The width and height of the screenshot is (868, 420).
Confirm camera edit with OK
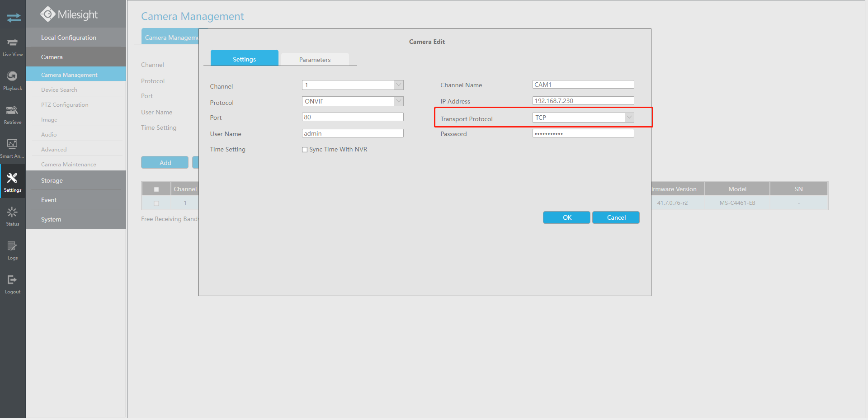(566, 217)
